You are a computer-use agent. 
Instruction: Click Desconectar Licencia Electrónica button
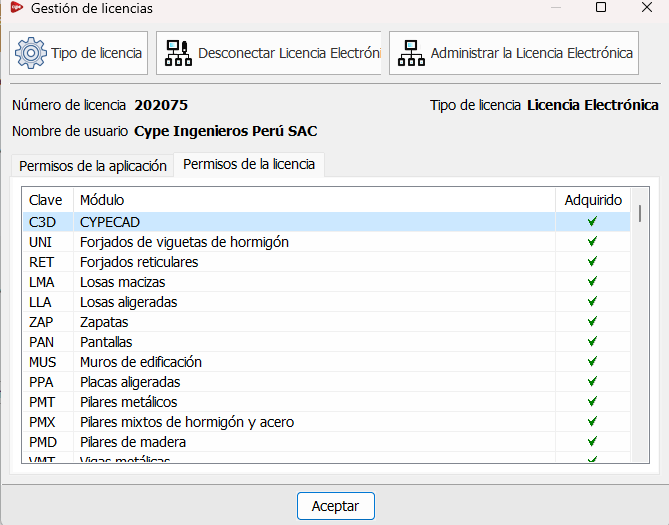coord(269,53)
